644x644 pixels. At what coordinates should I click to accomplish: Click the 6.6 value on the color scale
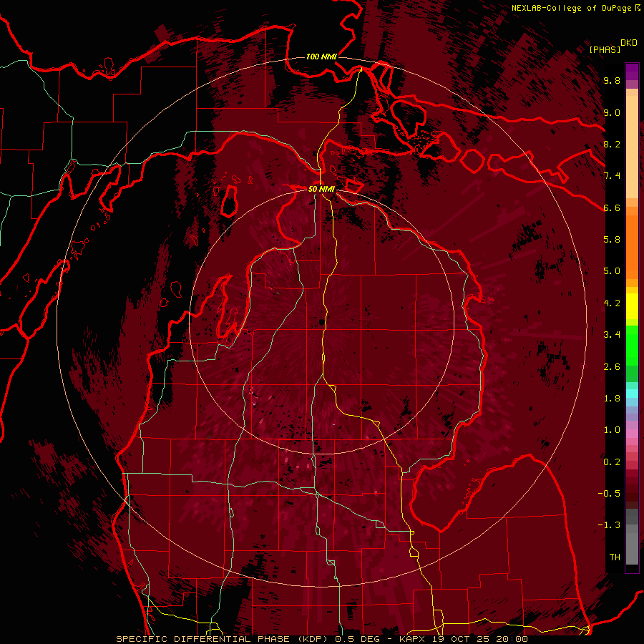click(612, 208)
